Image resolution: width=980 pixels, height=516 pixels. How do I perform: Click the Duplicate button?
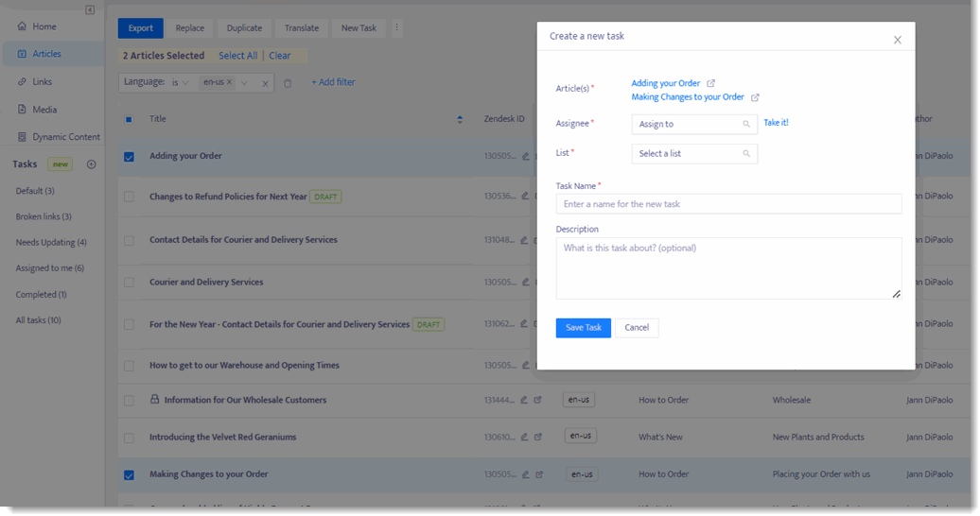[x=244, y=28]
